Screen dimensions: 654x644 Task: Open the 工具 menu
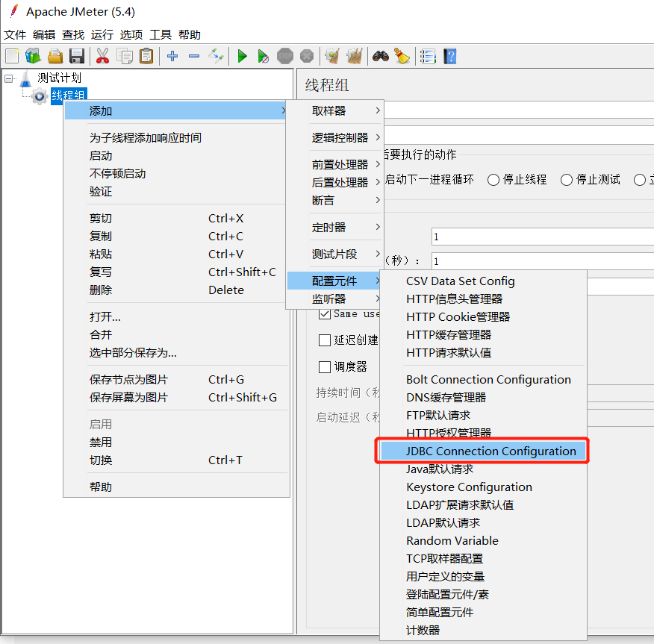pos(161,34)
